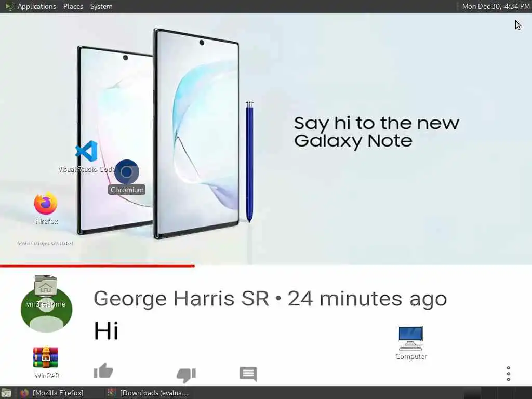This screenshot has height=399, width=532.
Task: Open the System menu
Action: (101, 6)
